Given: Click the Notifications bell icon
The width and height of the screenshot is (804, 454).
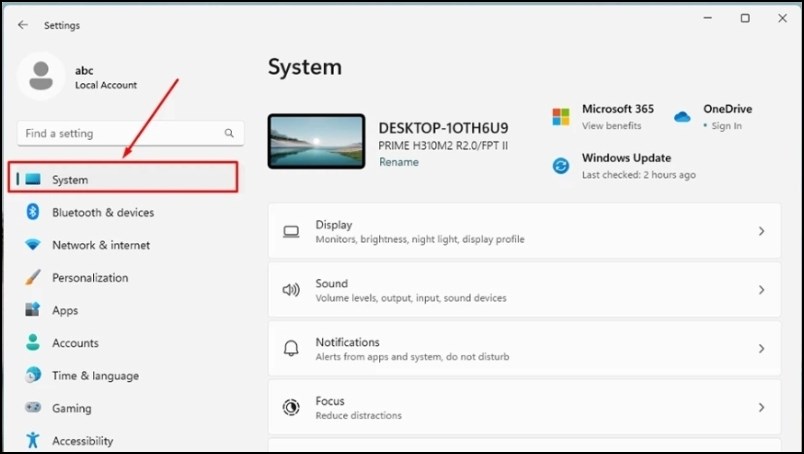Looking at the screenshot, I should (291, 348).
